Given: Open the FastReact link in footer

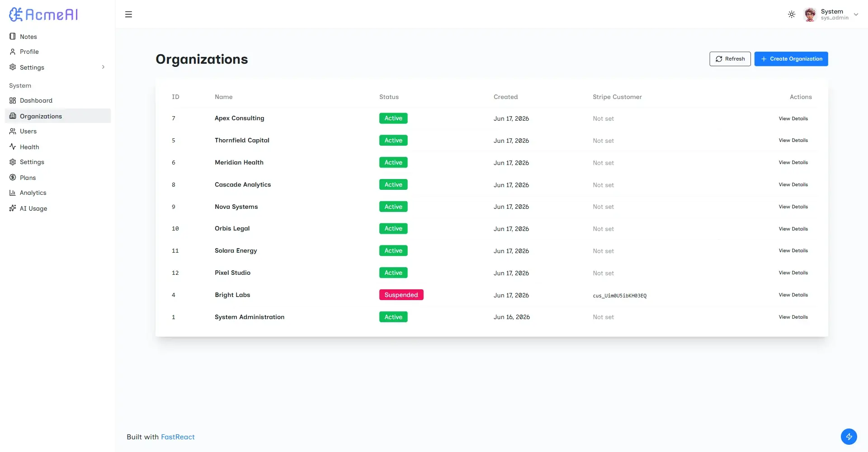Looking at the screenshot, I should coord(178,437).
